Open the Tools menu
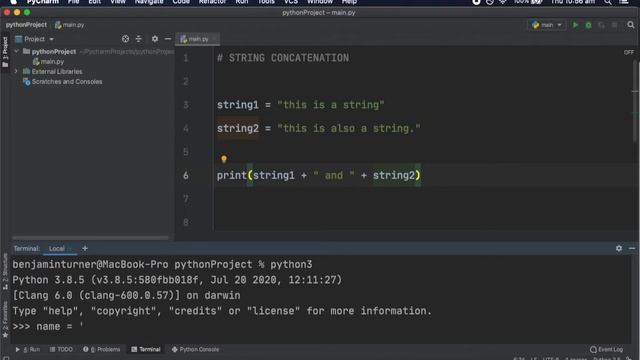Image resolution: width=640 pixels, height=360 pixels. [x=266, y=2]
